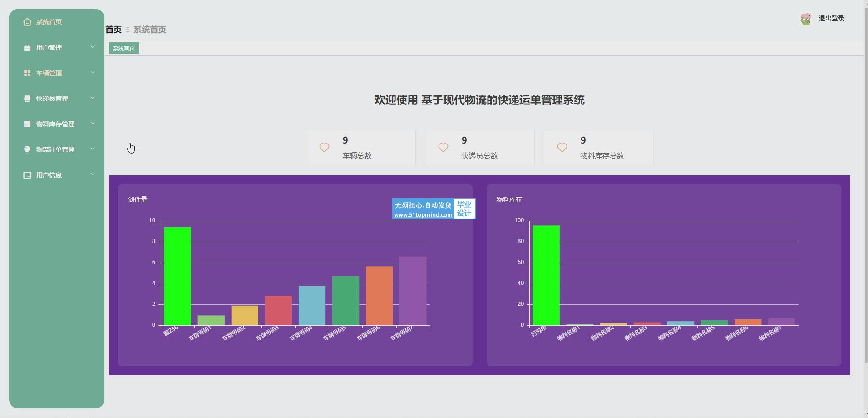Screen dimensions: 868x418
Task: Click the bright green 打包带 bar
Action: tap(546, 275)
